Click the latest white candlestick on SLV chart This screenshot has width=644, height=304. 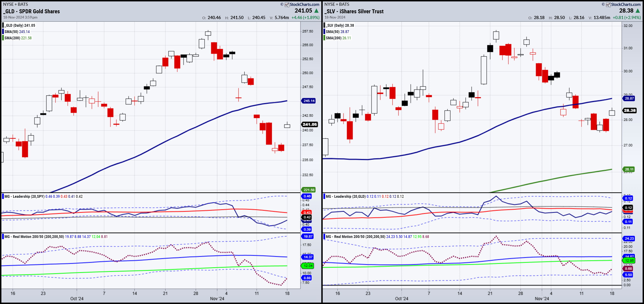[612, 112]
